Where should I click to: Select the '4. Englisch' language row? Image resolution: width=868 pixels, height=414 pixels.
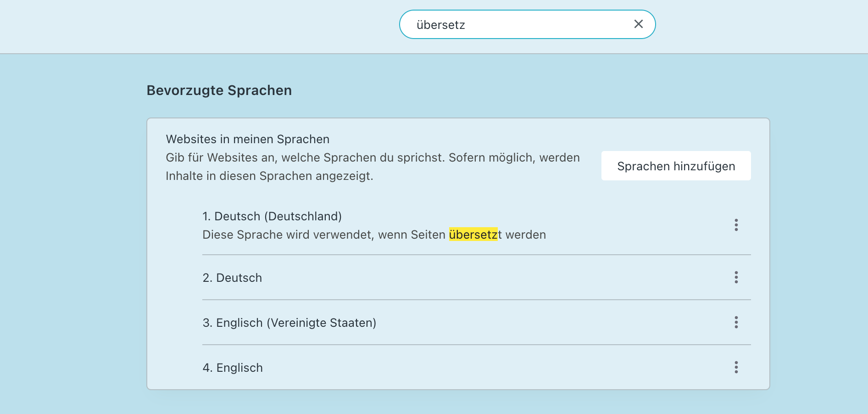tap(477, 368)
